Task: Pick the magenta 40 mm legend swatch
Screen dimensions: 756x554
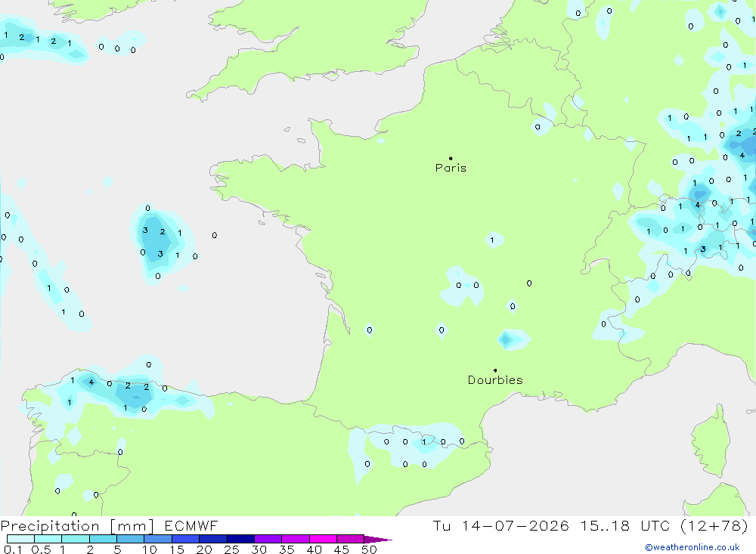Action: [x=323, y=539]
